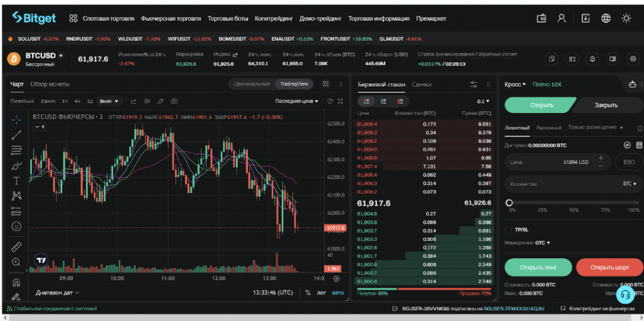
Task: Toggle light theme sun icon
Action: click(x=626, y=18)
